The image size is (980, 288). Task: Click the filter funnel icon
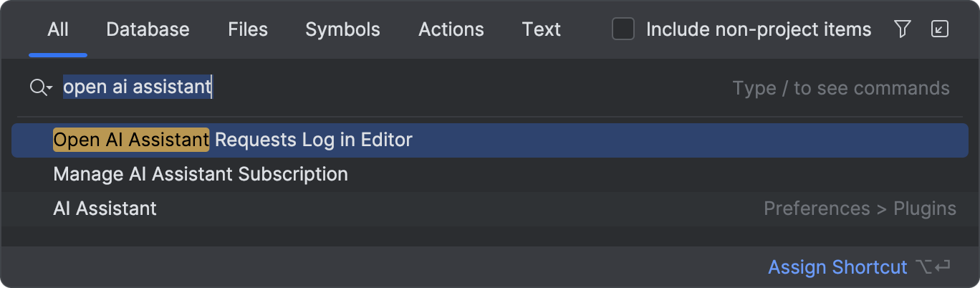903,29
